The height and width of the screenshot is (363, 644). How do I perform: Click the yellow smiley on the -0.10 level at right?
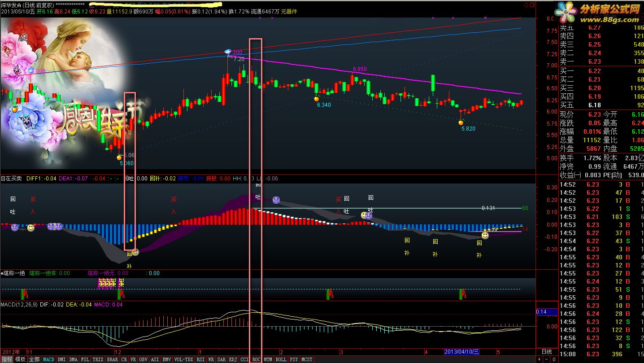click(x=485, y=235)
